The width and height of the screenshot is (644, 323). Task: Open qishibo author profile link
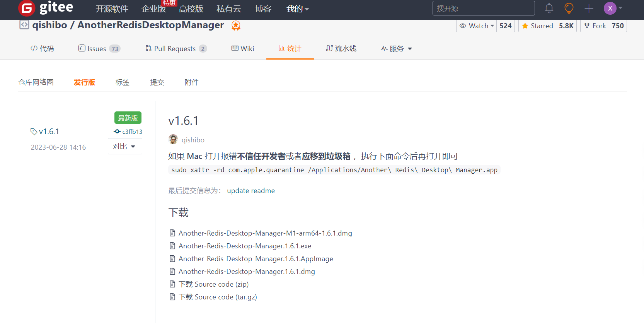coord(193,140)
